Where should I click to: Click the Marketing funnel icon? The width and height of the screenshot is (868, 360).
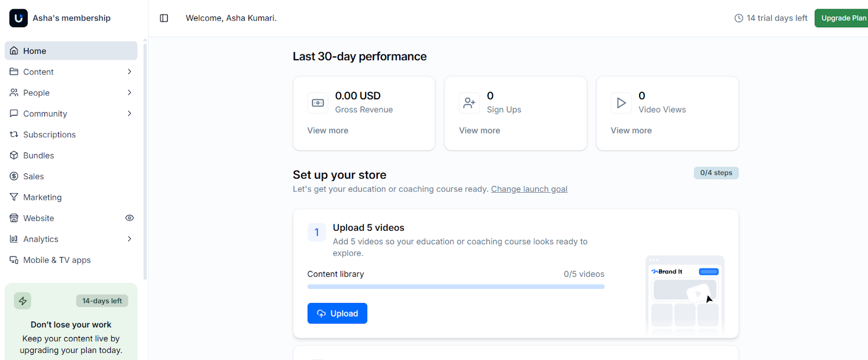coord(14,197)
